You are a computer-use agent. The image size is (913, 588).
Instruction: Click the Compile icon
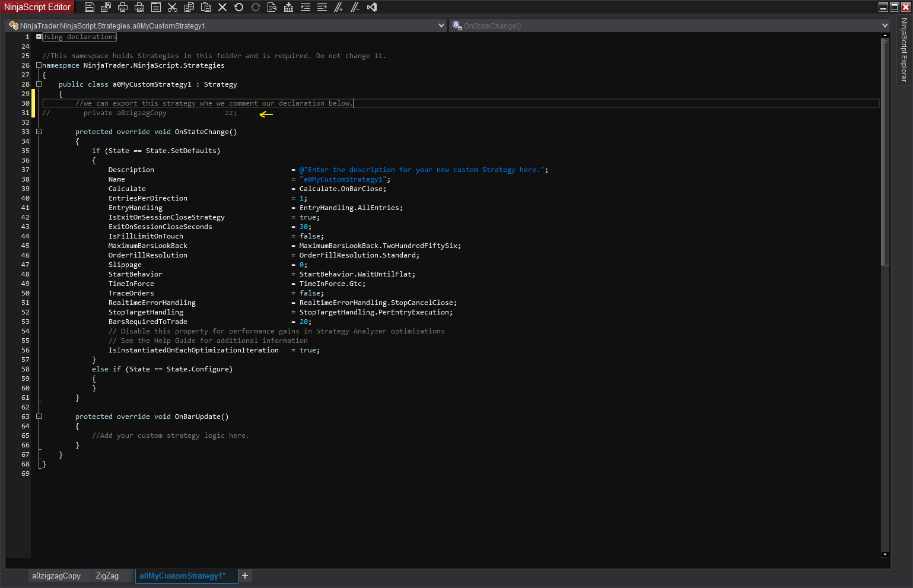(x=289, y=7)
